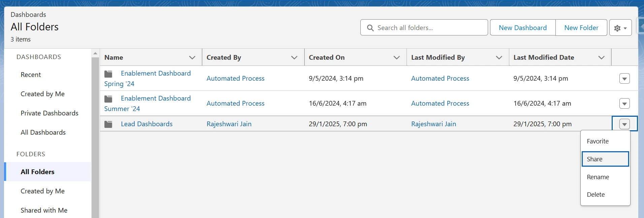
Task: Choose Delete from the folder menu
Action: pyautogui.click(x=596, y=195)
